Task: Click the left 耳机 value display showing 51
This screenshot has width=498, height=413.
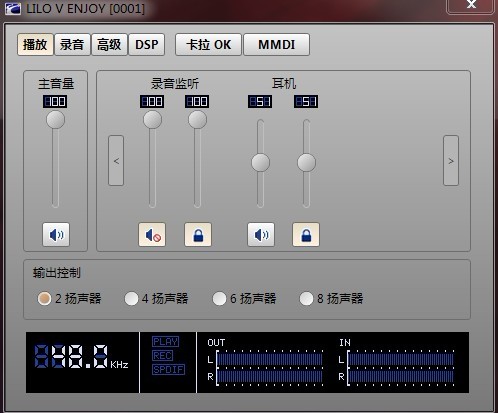Action: pos(260,102)
